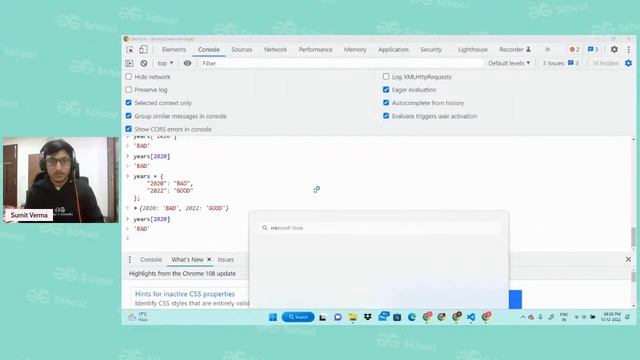The height and width of the screenshot is (360, 640).
Task: Activate the inspect element picker icon
Action: (x=130, y=49)
